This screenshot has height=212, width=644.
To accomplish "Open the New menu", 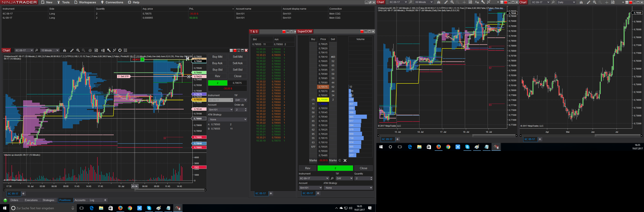I will pyautogui.click(x=47, y=2).
